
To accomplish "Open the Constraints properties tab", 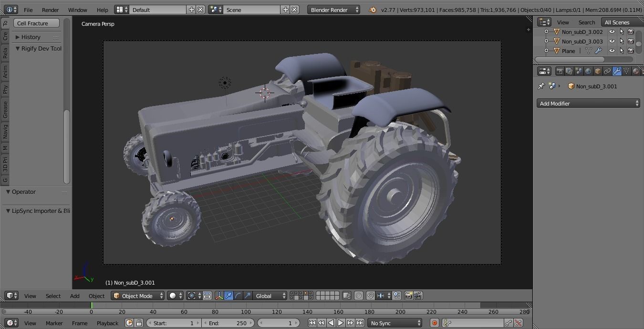I will coord(607,71).
